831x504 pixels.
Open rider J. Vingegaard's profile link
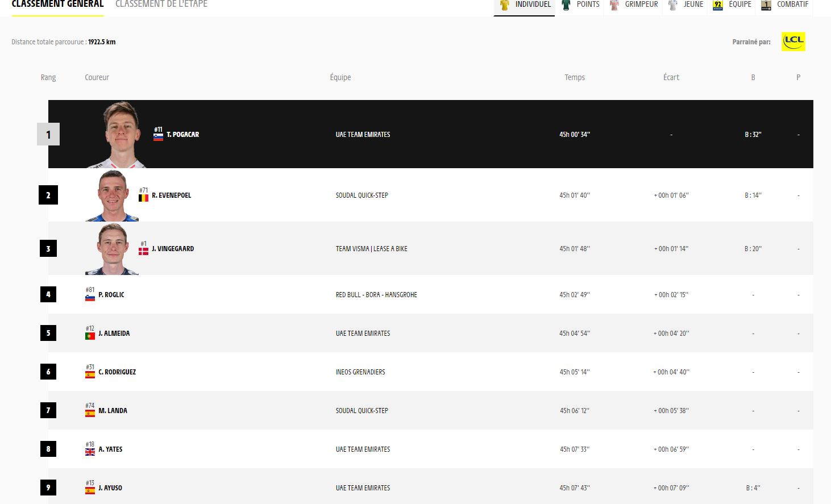[x=173, y=249]
